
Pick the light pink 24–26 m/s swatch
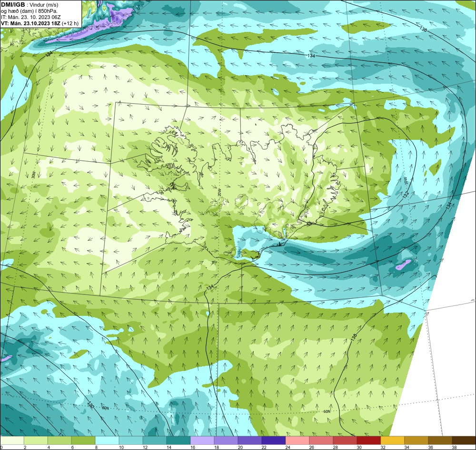point(297,440)
